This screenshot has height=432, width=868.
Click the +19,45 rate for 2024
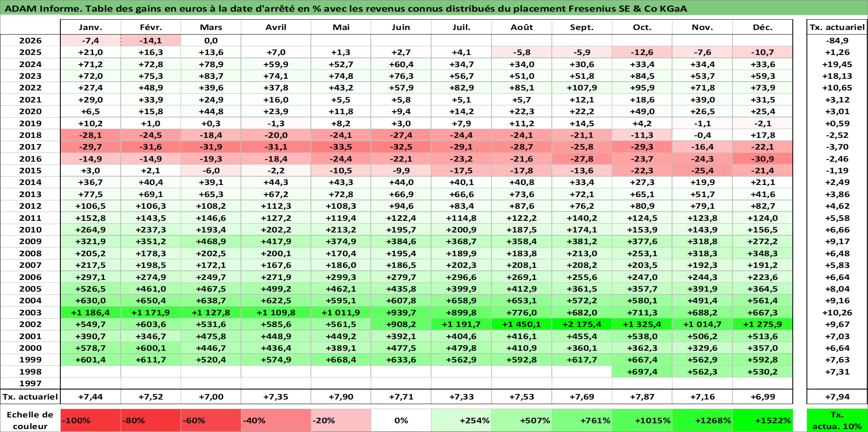(x=837, y=64)
